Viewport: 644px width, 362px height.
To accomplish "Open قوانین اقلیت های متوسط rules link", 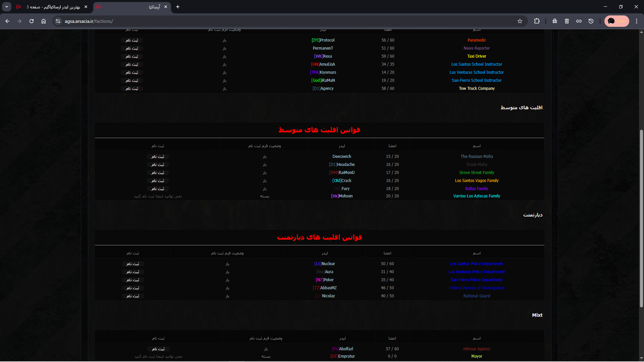I will pos(319,130).
